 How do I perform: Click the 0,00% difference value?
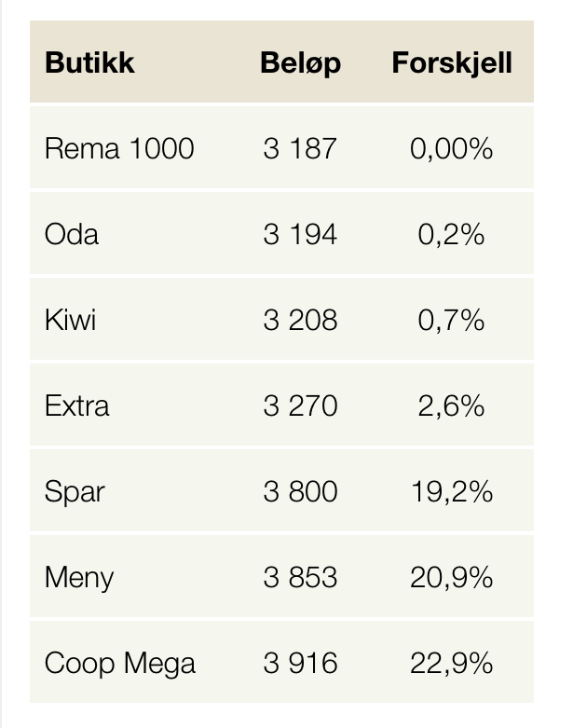click(x=452, y=149)
